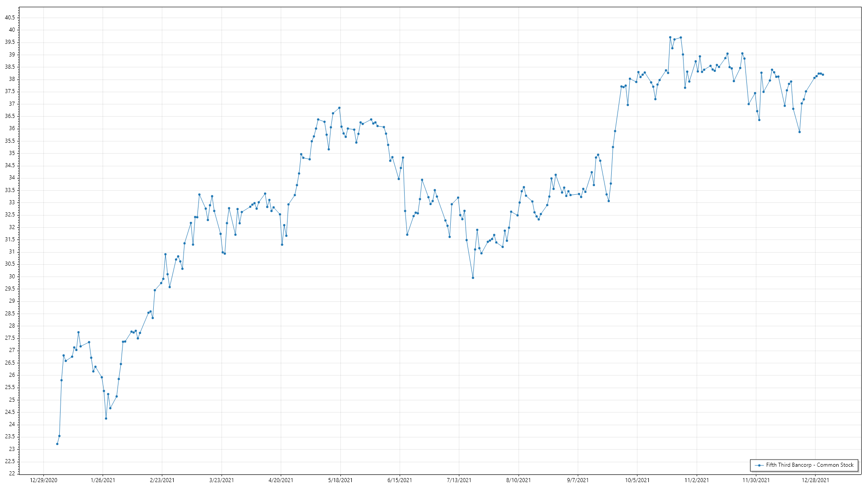Click the blue legend marker icon
The height and width of the screenshot is (488, 868).
[759, 465]
